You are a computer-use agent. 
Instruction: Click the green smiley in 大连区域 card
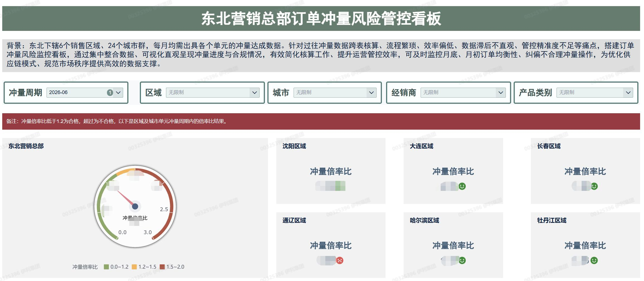(x=462, y=186)
